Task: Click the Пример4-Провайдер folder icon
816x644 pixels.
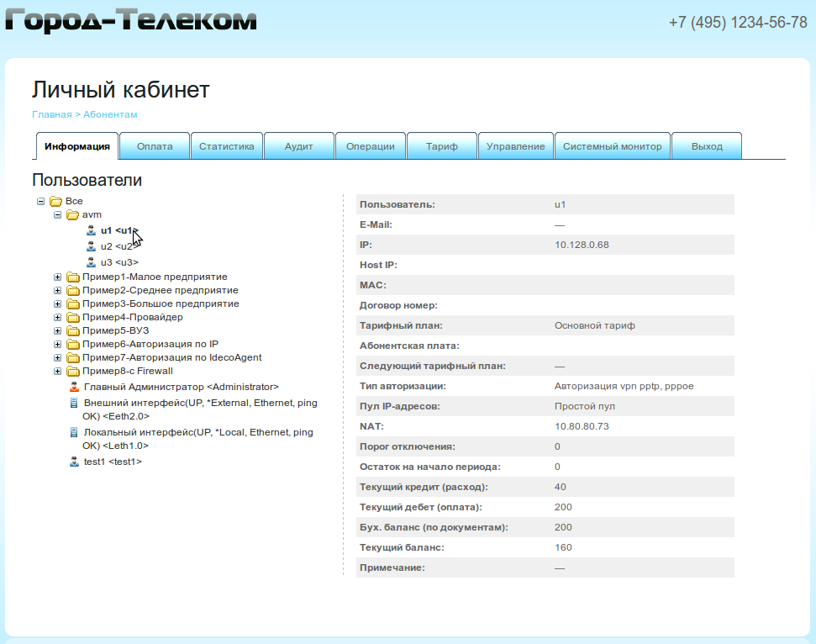Action: coord(73,318)
